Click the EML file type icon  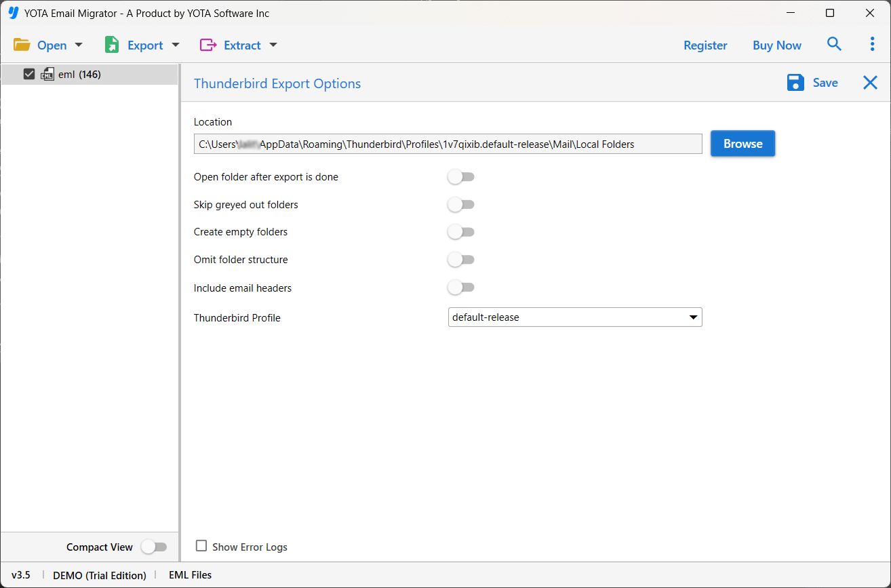[47, 74]
